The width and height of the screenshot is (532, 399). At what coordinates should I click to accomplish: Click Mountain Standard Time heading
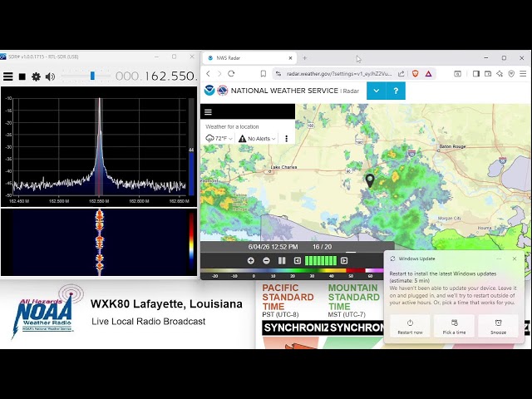[353, 298]
